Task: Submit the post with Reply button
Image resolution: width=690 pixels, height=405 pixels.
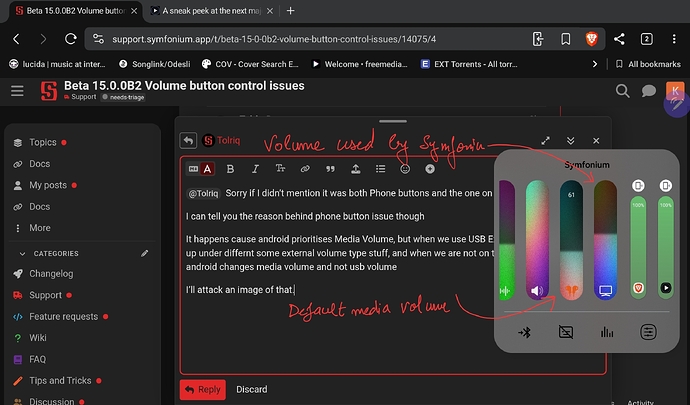Action: (203, 390)
